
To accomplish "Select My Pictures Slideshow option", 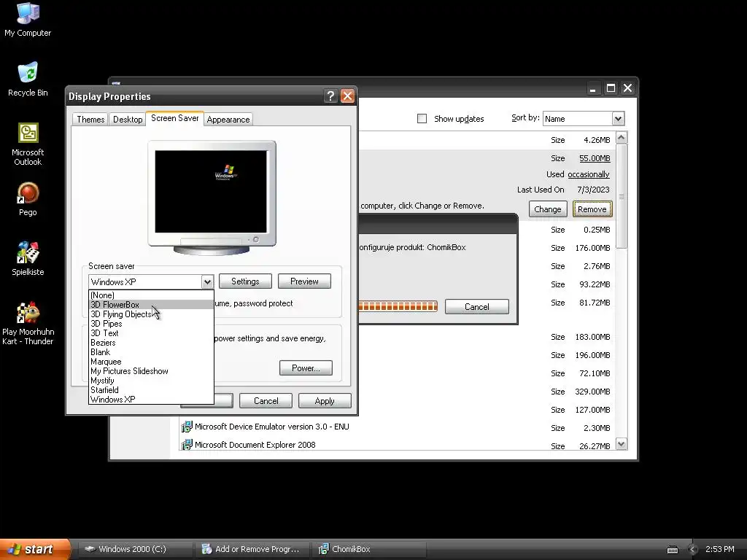I will click(151, 371).
